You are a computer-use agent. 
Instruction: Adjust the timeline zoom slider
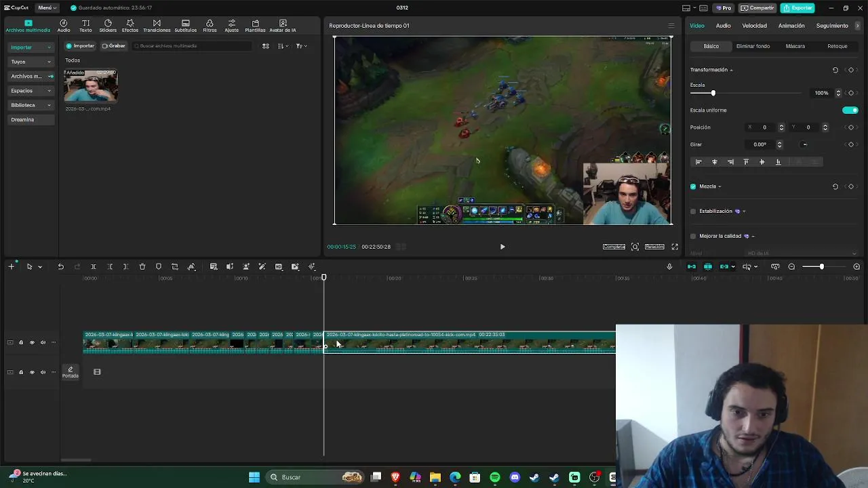click(821, 266)
